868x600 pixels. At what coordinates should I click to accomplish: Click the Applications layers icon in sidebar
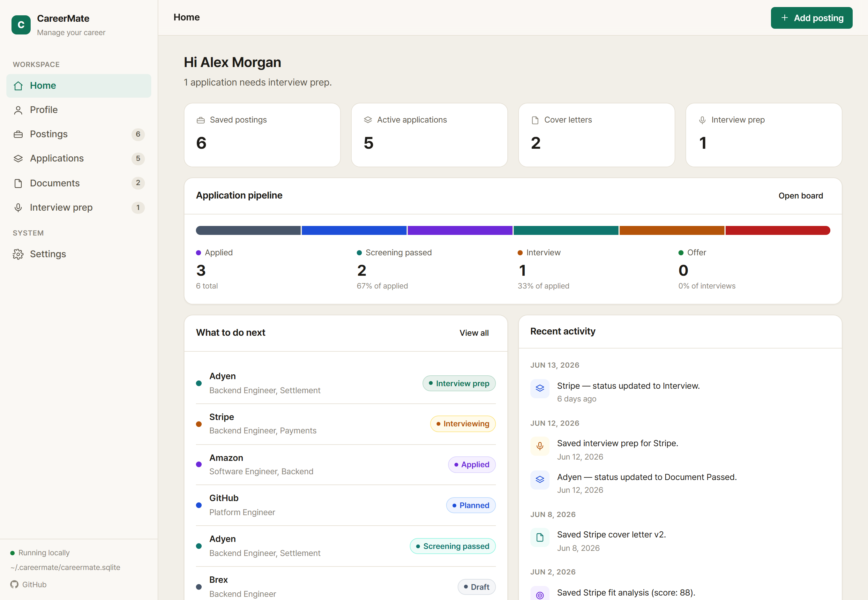click(18, 159)
